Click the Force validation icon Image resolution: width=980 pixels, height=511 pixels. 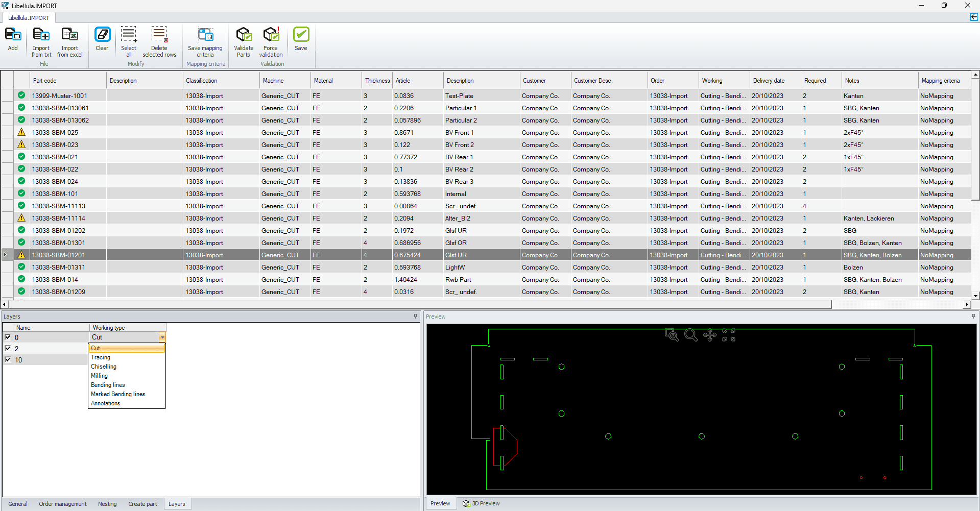(271, 35)
